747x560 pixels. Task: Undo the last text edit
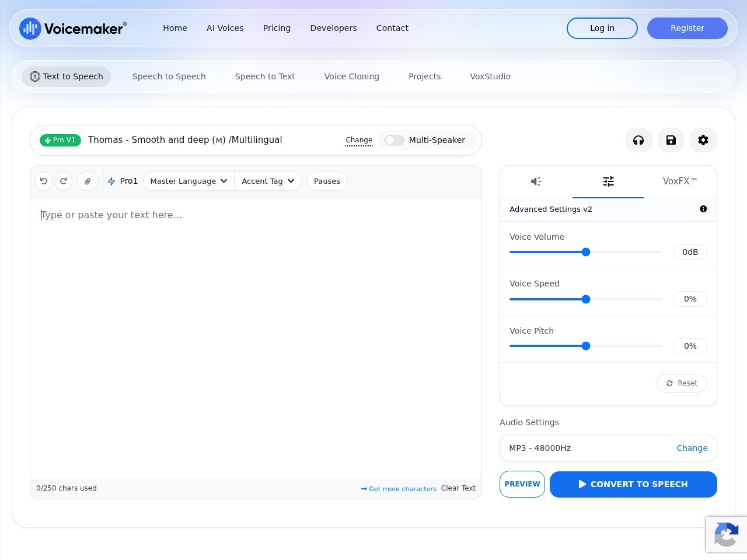point(44,181)
